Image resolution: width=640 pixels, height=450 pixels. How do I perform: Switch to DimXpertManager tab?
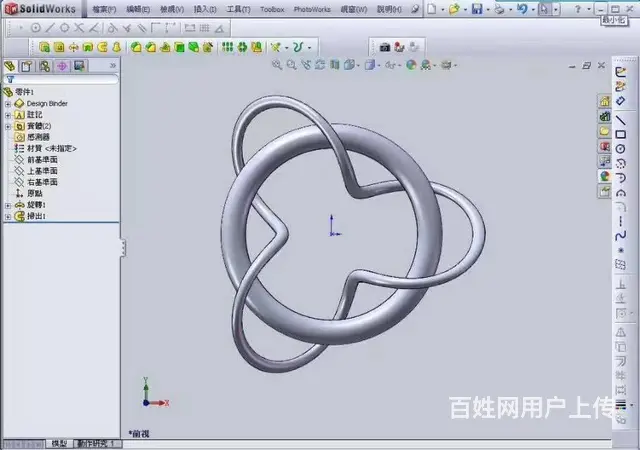click(x=62, y=66)
